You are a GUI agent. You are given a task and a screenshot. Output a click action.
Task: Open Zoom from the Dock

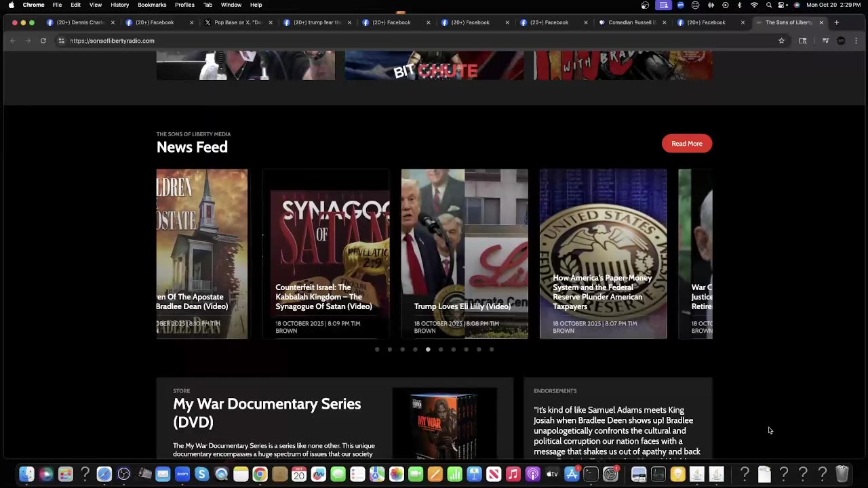tap(182, 474)
